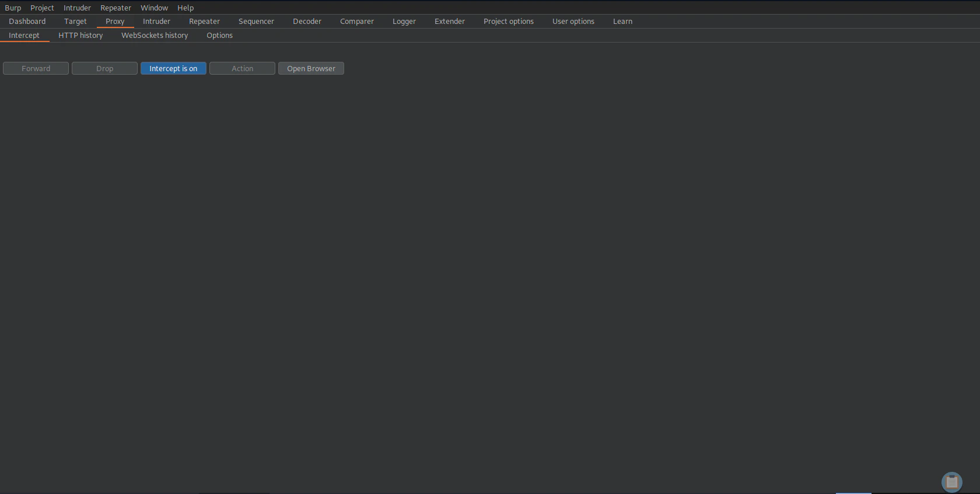Switch to the Target tab

pyautogui.click(x=75, y=21)
